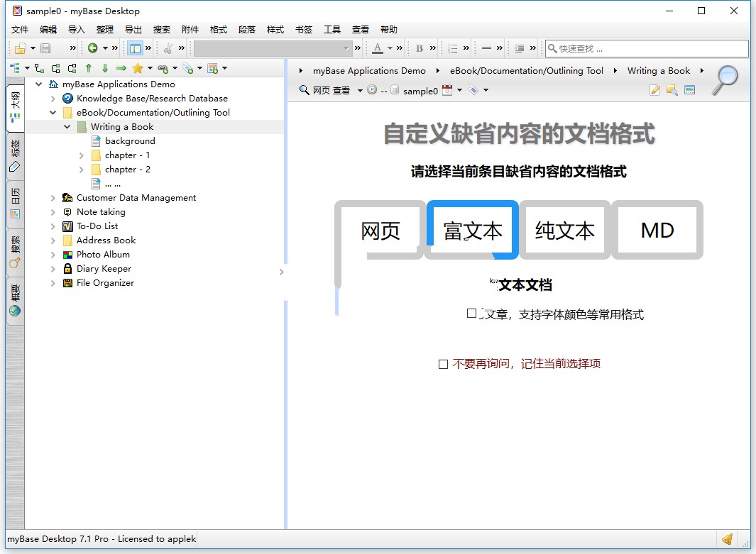Select the background tree item

(x=130, y=141)
